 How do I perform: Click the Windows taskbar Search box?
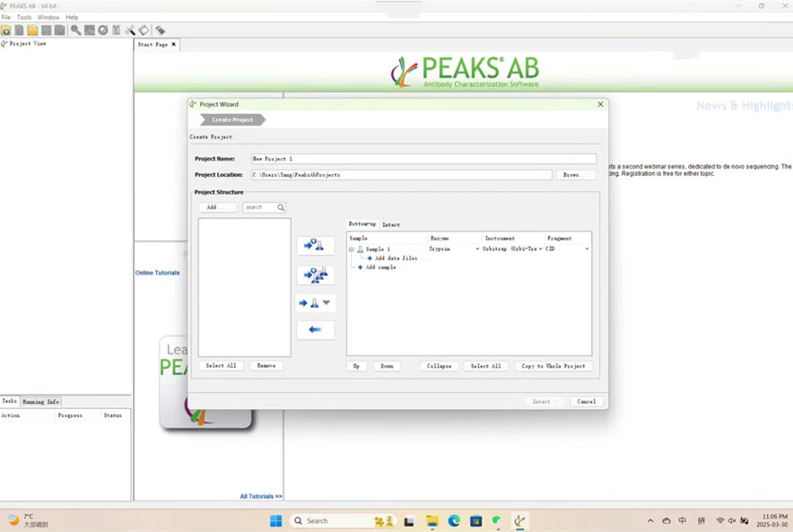point(343,521)
